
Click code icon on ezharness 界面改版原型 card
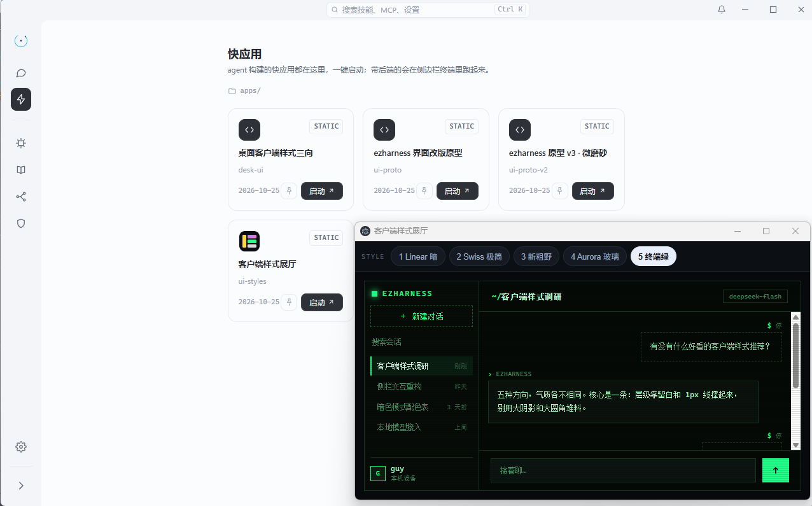click(384, 130)
